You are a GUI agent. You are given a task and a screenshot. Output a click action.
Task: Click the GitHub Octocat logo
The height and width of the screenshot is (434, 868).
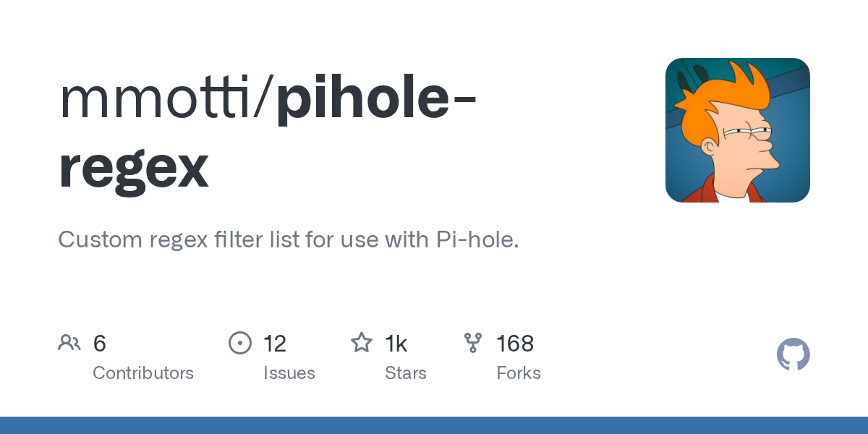coord(793,354)
